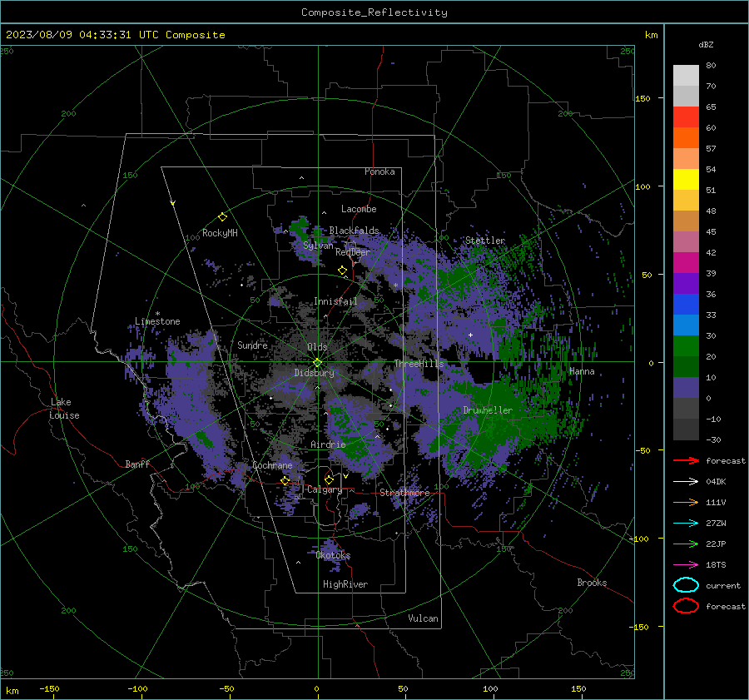Click the red forecast arrow in legend
This screenshot has width=749, height=700.
(686, 460)
